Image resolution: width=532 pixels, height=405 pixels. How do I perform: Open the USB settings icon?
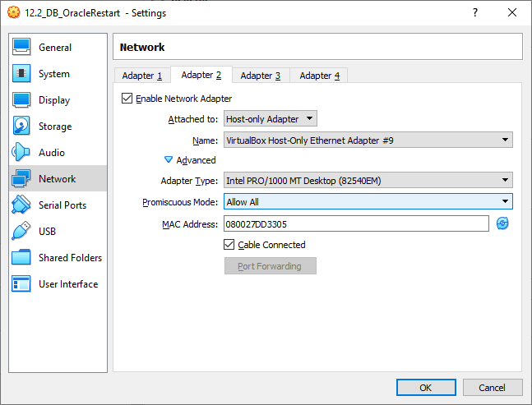(22, 232)
